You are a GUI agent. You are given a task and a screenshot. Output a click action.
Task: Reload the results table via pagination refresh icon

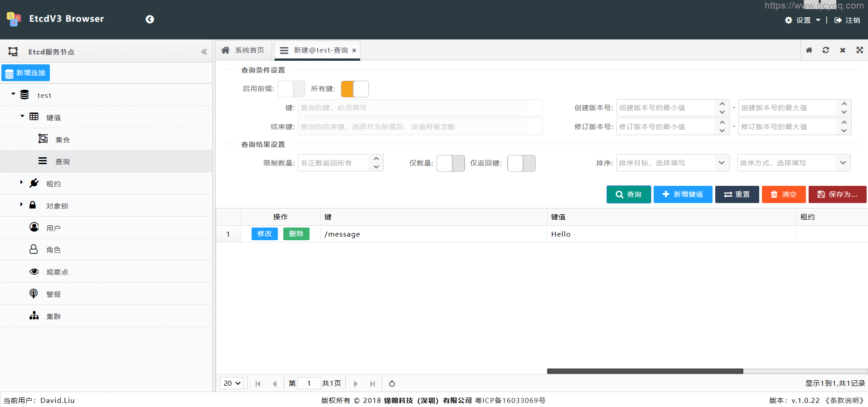point(392,383)
